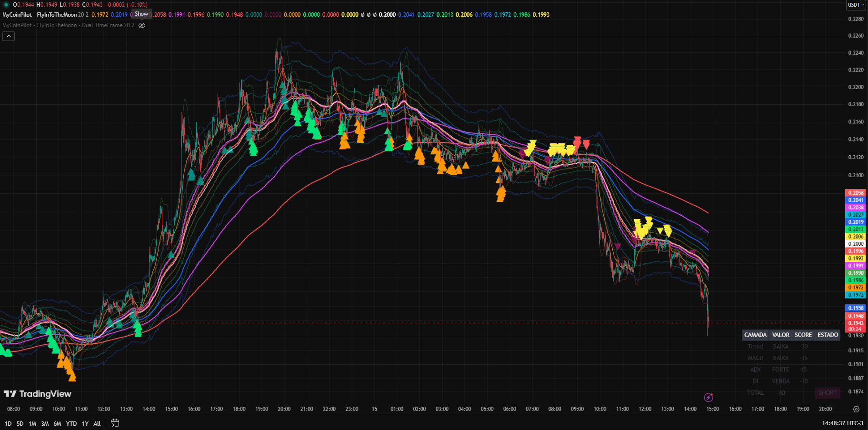The width and height of the screenshot is (868, 430).
Task: Click the open value O0.1944 in legend
Action: (x=23, y=5)
